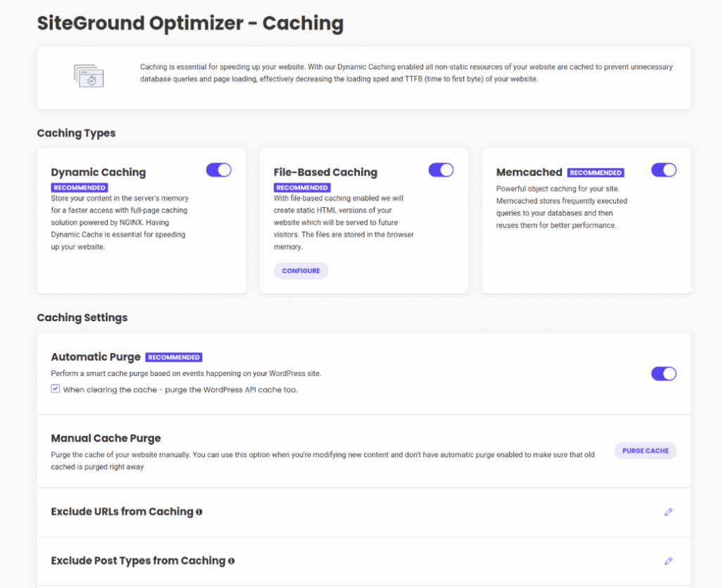Screen dimensions: 721x588
Task: Select the Exclude Post Types from Caching heading
Action: pyautogui.click(x=138, y=561)
